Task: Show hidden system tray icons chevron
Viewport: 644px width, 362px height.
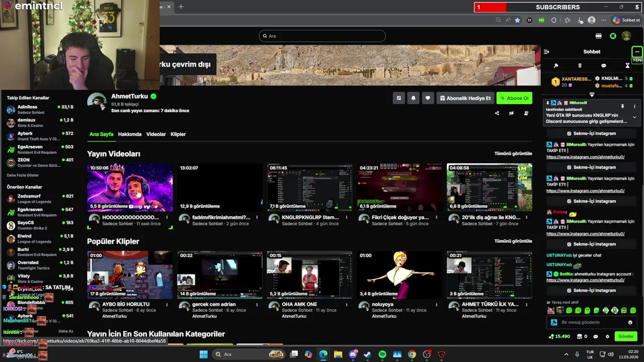Action: pyautogui.click(x=566, y=354)
